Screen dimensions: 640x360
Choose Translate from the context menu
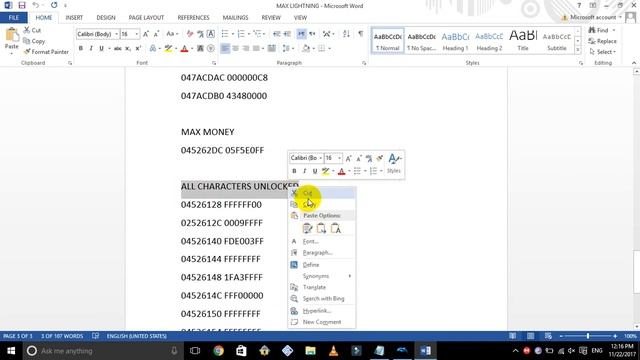[322, 287]
